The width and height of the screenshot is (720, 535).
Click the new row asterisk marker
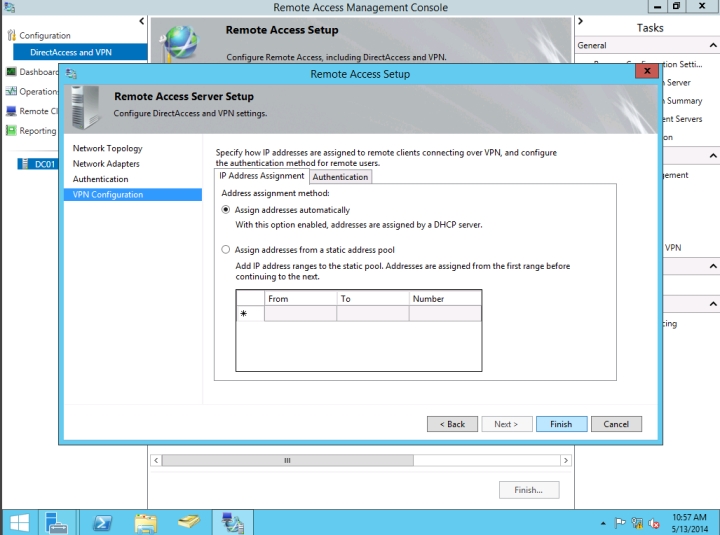(x=244, y=314)
